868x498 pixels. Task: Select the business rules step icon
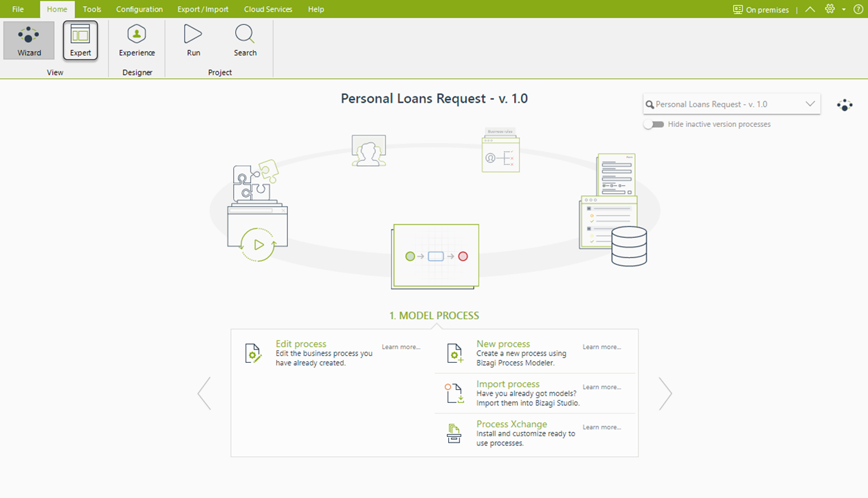501,150
